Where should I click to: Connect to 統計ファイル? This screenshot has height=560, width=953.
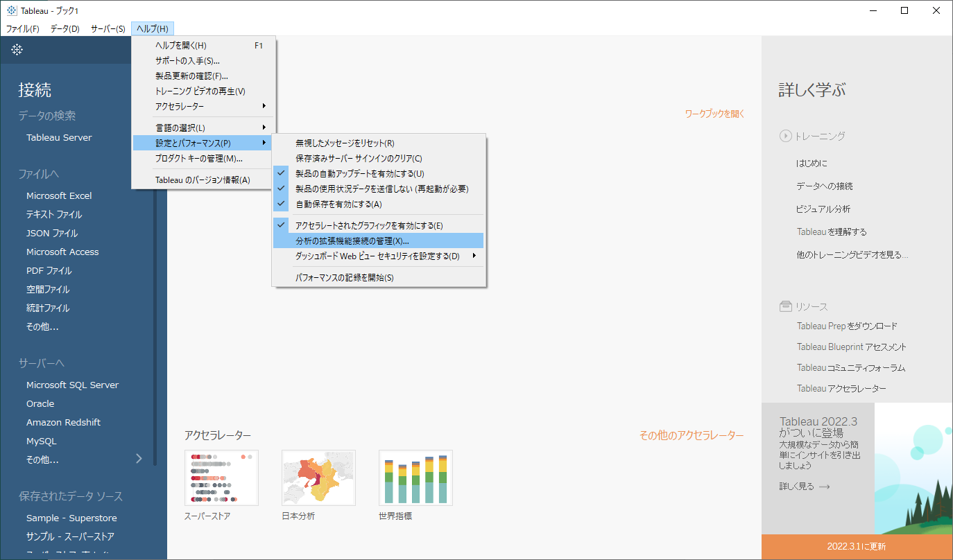click(x=48, y=308)
